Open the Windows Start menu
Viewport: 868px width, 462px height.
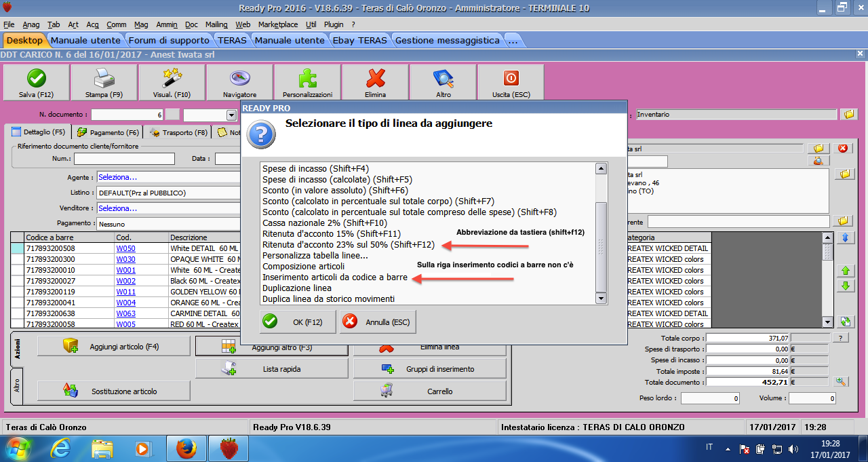[18, 448]
